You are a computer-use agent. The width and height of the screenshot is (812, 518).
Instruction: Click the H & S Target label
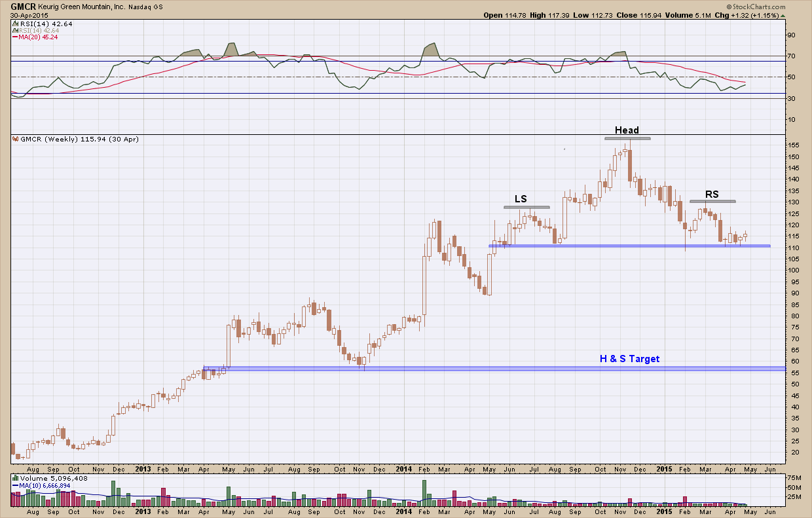pyautogui.click(x=629, y=359)
